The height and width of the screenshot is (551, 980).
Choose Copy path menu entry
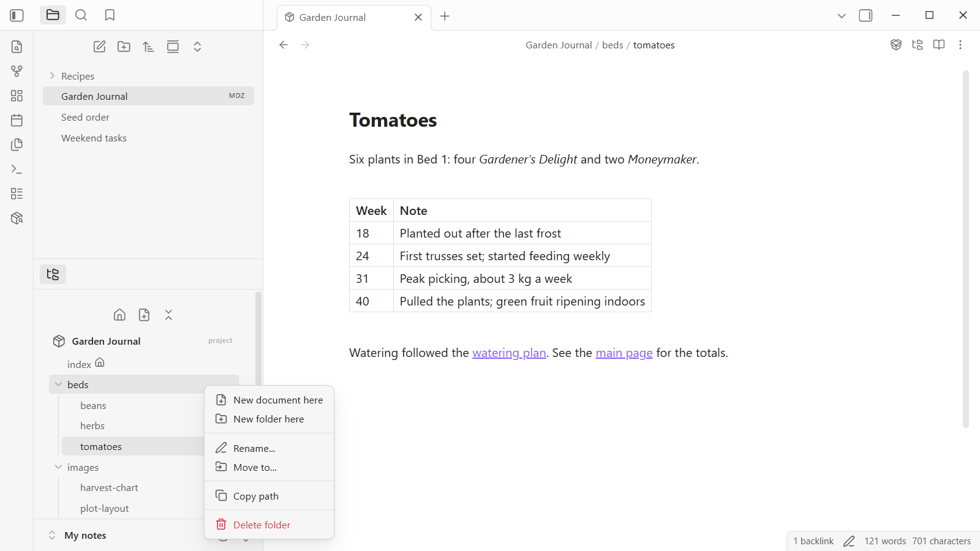(x=269, y=496)
